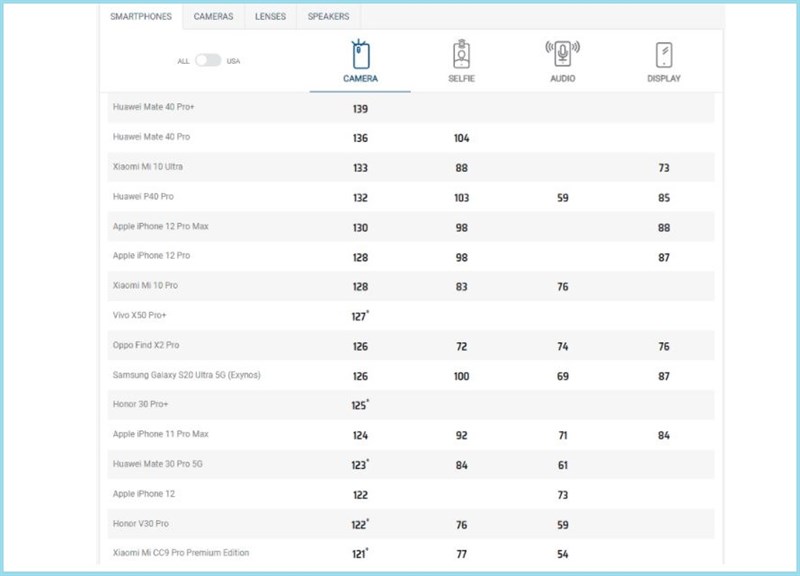Click display score 73 for Xiaomi Mi 10 Ultra

point(664,168)
